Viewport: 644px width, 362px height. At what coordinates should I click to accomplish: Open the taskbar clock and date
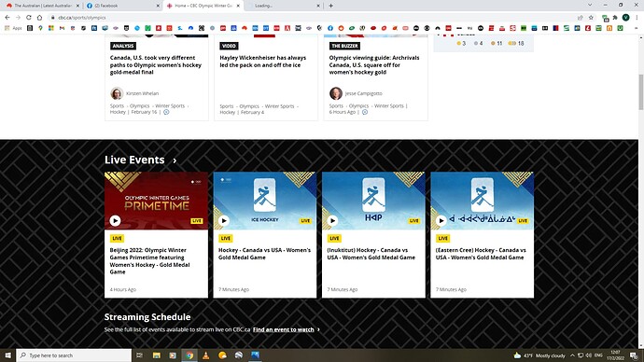tap(615, 355)
